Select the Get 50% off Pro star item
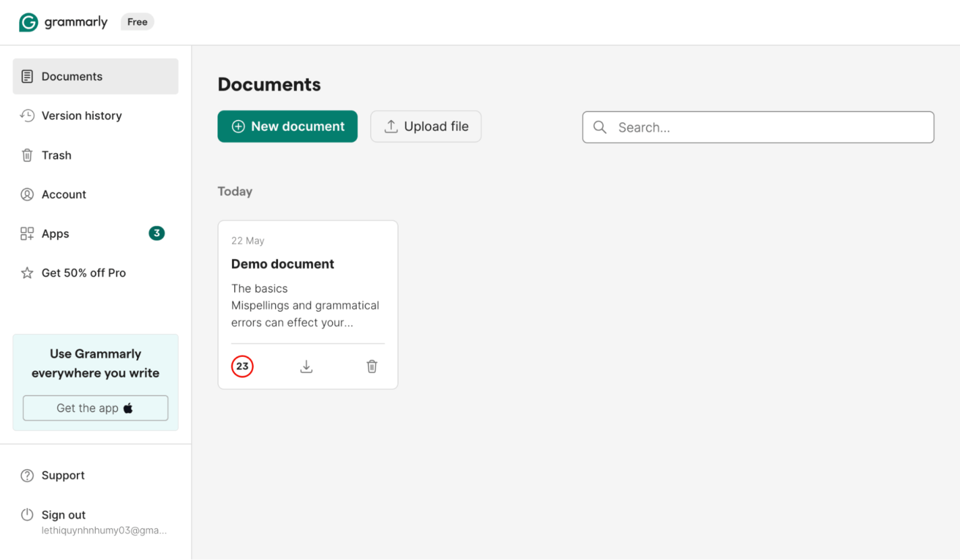960x560 pixels. [x=83, y=273]
